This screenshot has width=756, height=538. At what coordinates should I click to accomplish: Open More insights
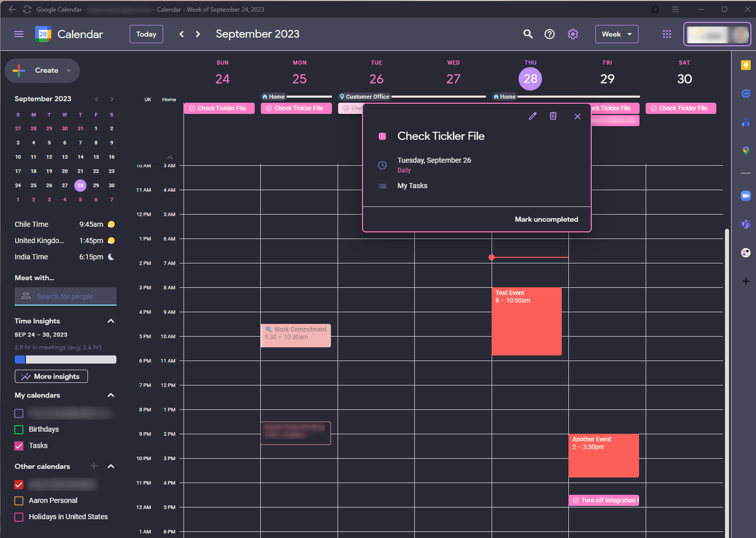point(51,376)
